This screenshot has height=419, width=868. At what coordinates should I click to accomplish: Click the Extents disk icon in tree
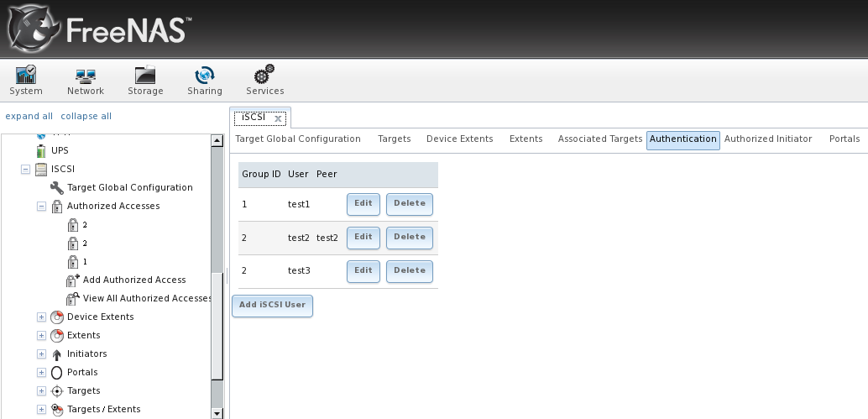56,335
